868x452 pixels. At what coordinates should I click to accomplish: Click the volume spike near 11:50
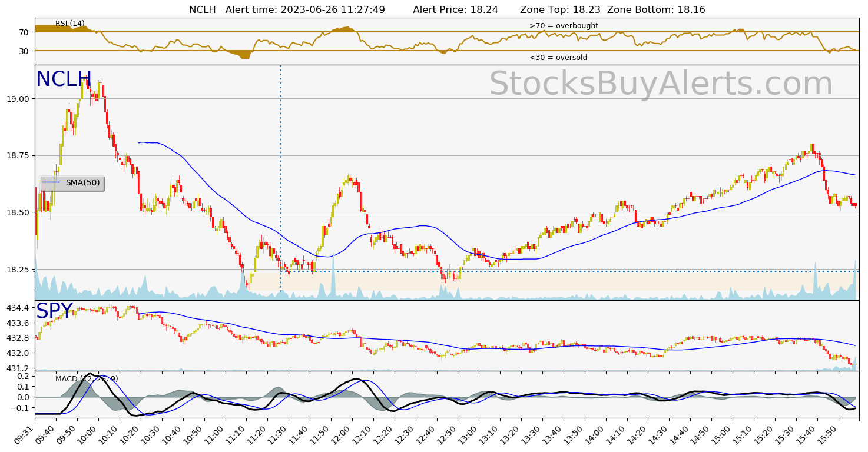click(333, 275)
